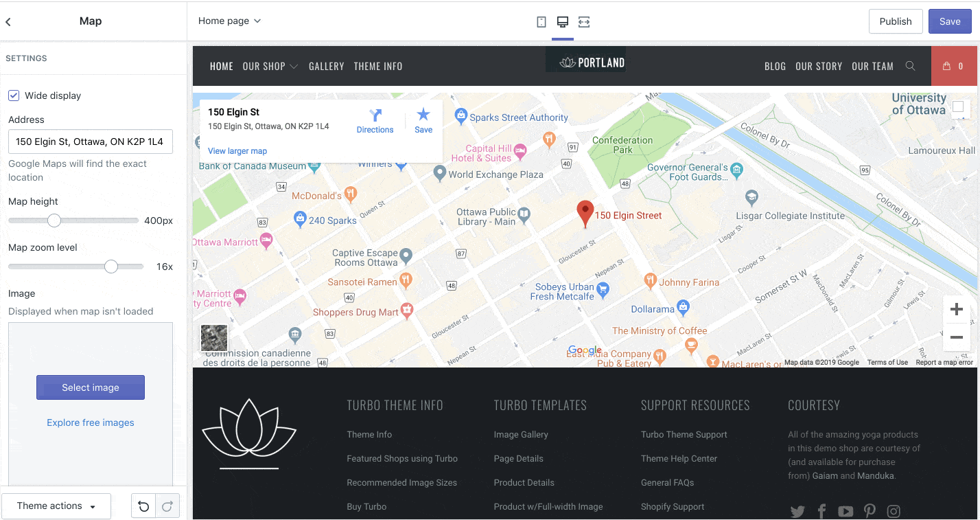The image size is (980, 520).
Task: Expand the Theme actions dropdown
Action: click(x=56, y=506)
